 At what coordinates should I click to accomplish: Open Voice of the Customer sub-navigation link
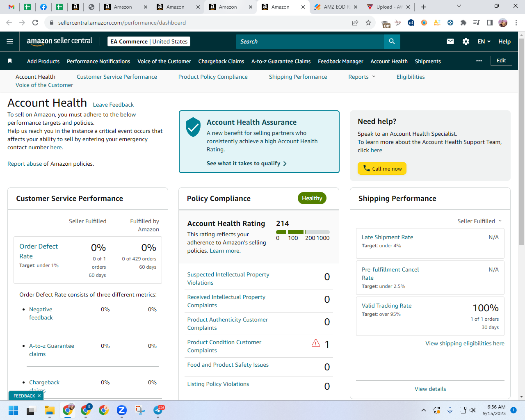click(44, 85)
